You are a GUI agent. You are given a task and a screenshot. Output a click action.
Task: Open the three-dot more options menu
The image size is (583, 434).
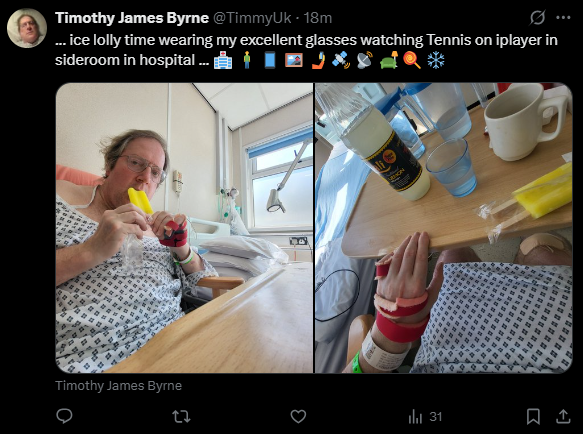pos(563,17)
